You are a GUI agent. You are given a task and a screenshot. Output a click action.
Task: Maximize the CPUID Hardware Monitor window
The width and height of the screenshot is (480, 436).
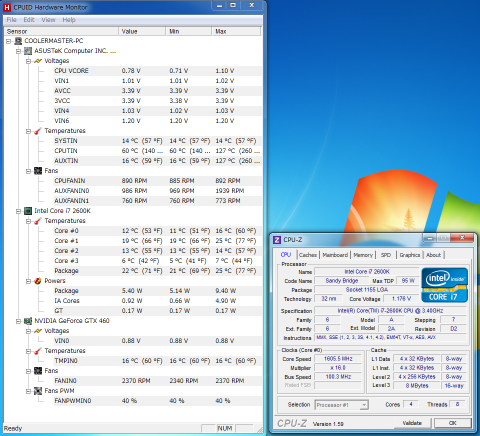233,6
